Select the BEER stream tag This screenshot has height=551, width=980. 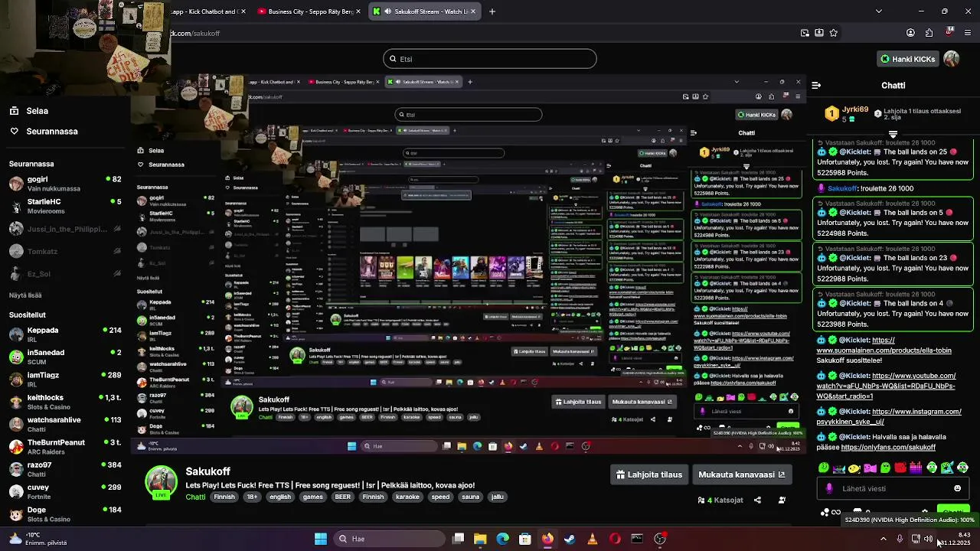tap(342, 497)
